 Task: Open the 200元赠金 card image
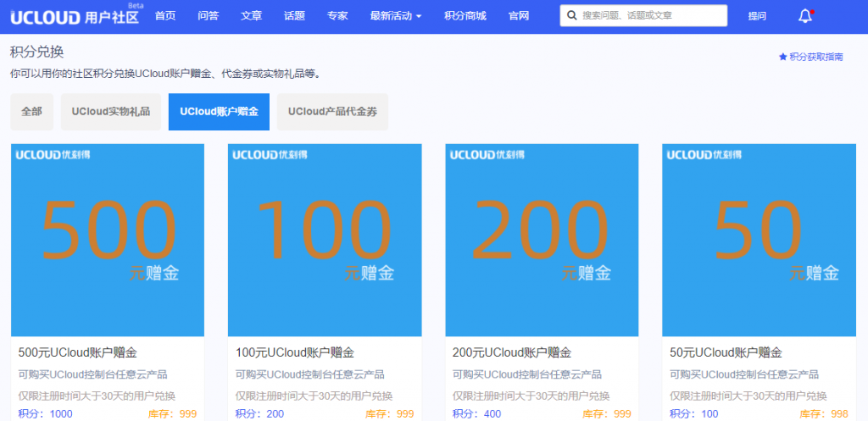tap(542, 240)
